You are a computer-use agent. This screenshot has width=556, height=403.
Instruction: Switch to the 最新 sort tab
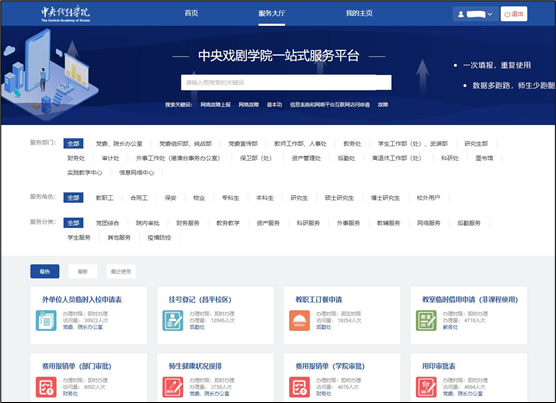(83, 272)
